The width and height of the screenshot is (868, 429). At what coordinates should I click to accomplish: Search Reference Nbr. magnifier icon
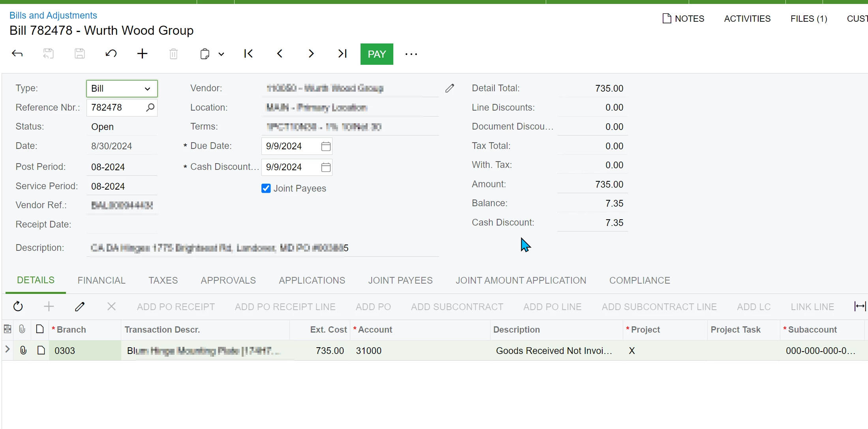tap(150, 107)
